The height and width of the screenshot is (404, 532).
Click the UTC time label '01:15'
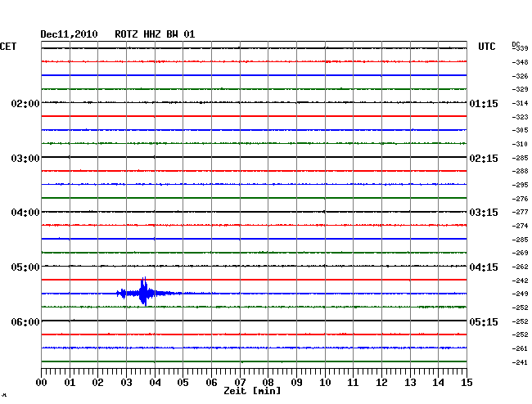coord(484,103)
